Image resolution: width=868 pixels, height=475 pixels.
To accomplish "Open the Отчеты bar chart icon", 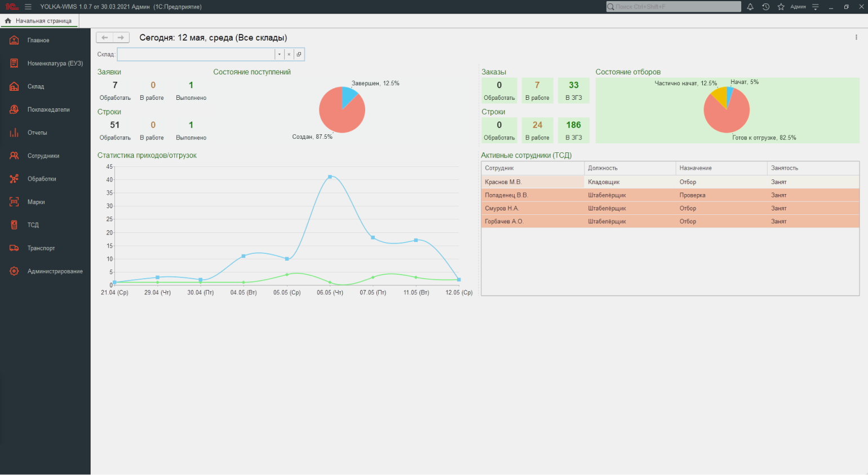I will (14, 133).
